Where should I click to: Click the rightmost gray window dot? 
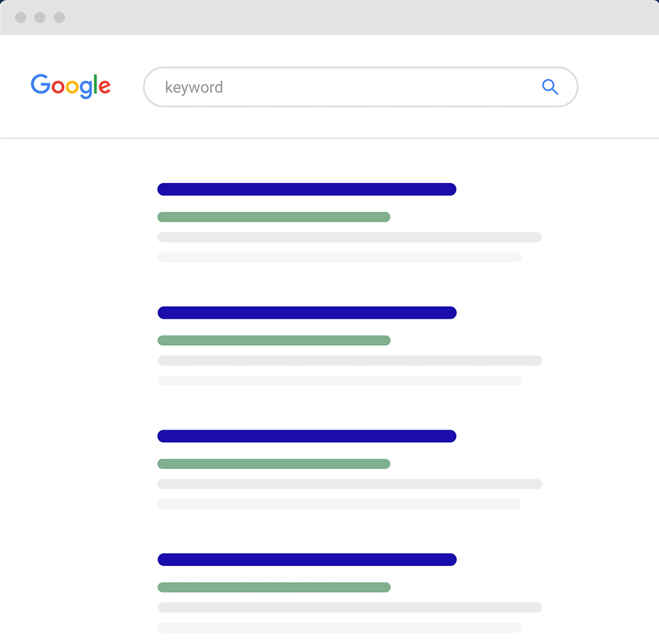tap(60, 18)
